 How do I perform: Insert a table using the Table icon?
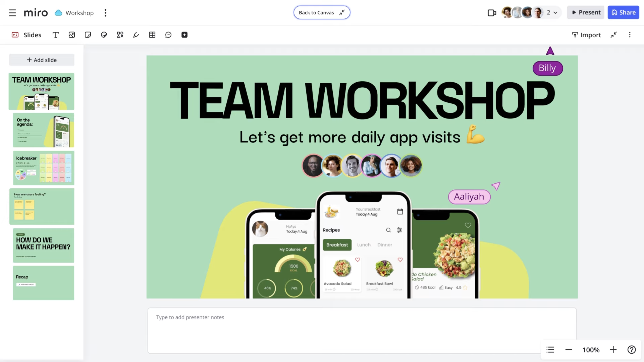pos(152,35)
